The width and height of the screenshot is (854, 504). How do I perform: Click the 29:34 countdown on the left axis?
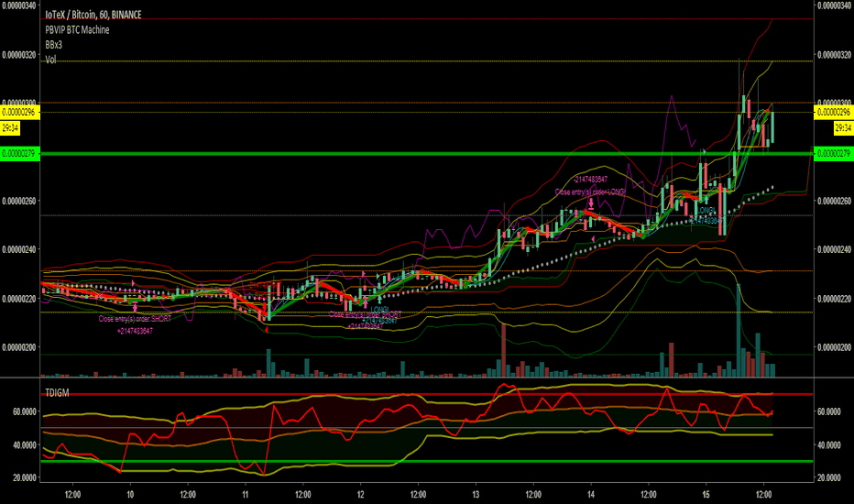tap(10, 128)
